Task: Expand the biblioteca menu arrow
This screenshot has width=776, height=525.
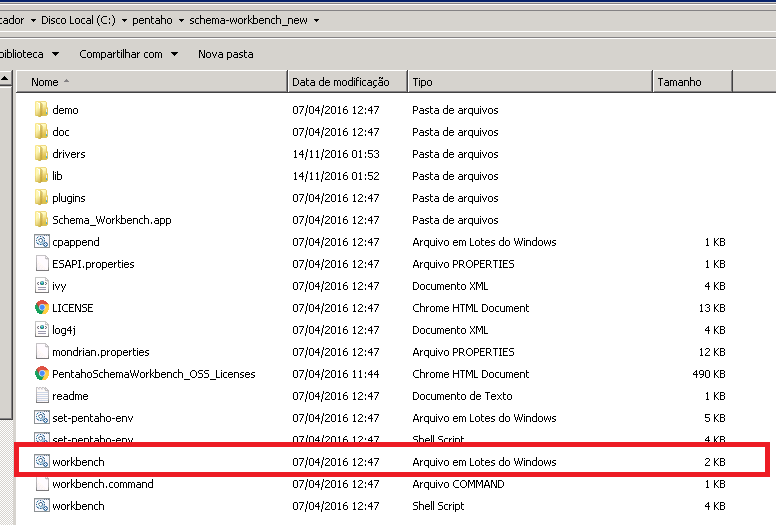Action: [55, 54]
